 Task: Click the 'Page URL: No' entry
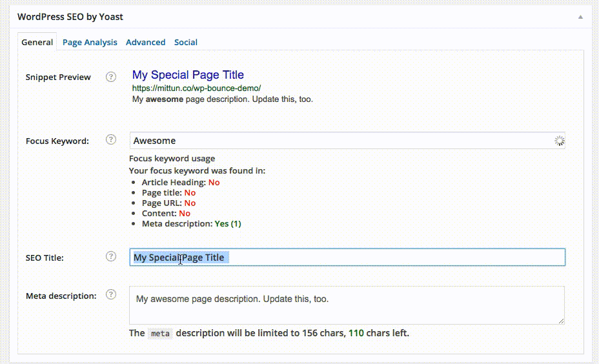click(x=169, y=203)
